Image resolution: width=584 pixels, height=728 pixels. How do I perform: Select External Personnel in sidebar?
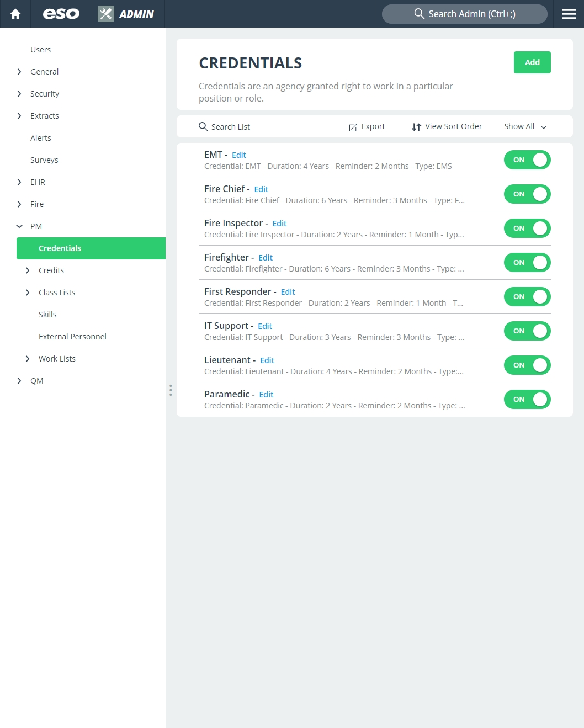click(72, 337)
